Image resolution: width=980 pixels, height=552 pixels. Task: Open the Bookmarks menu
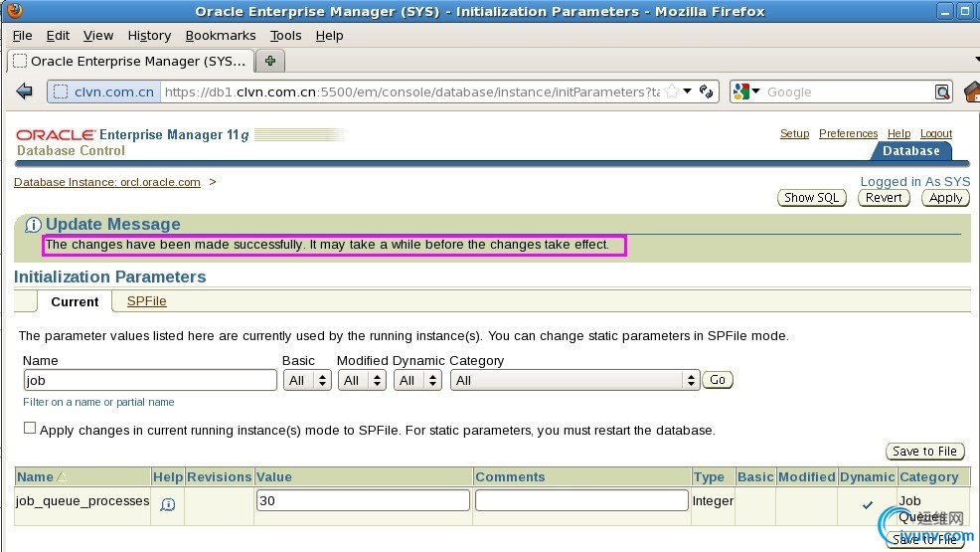(x=221, y=36)
